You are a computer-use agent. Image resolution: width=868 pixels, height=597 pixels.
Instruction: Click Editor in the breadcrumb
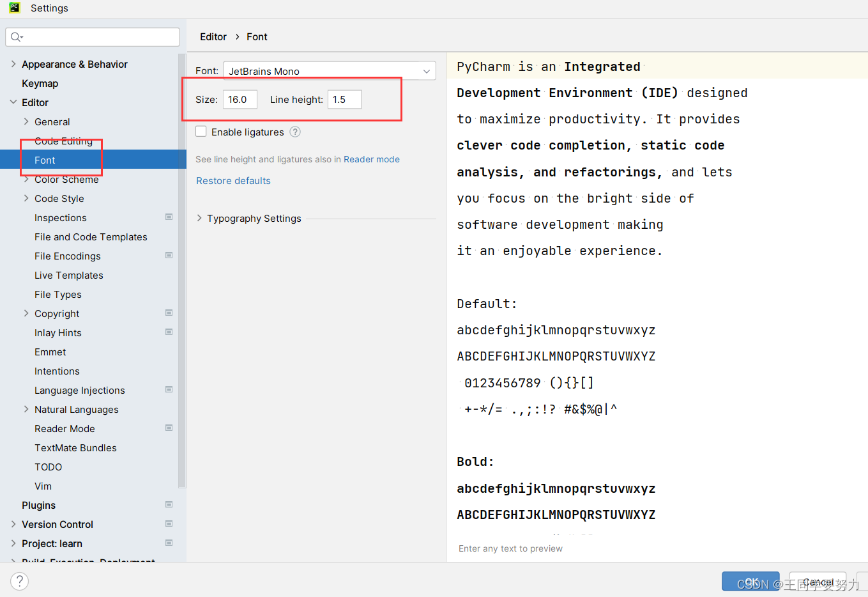tap(213, 36)
